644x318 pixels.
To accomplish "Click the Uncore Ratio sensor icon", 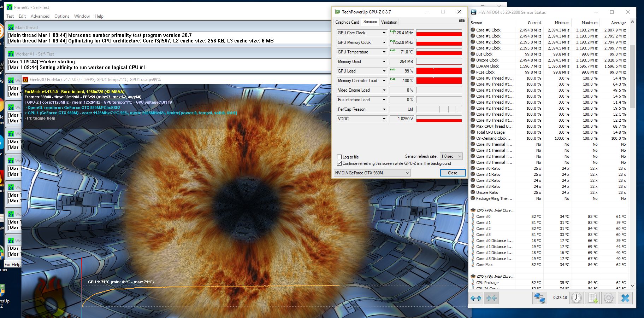I will (x=473, y=192).
